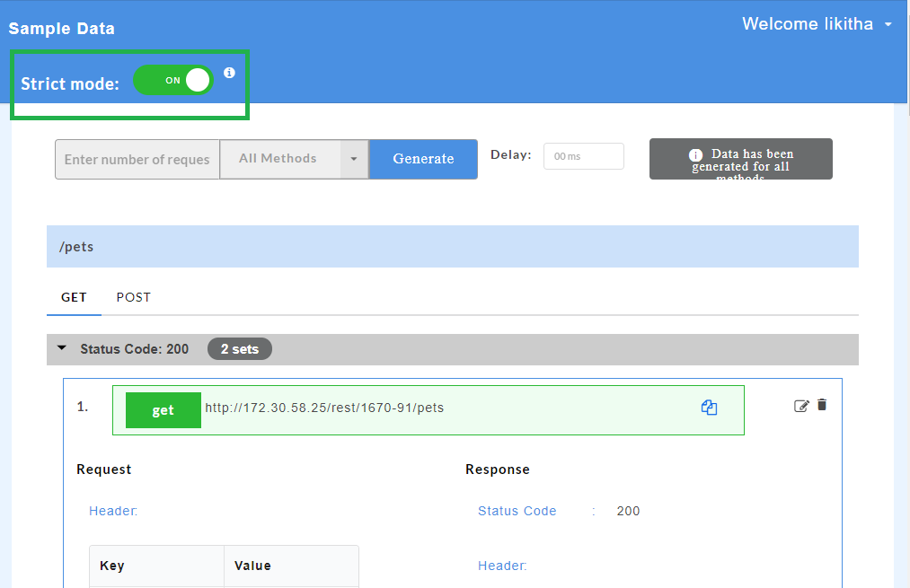The height and width of the screenshot is (588, 910).
Task: Switch to the GET tab
Action: (x=74, y=297)
